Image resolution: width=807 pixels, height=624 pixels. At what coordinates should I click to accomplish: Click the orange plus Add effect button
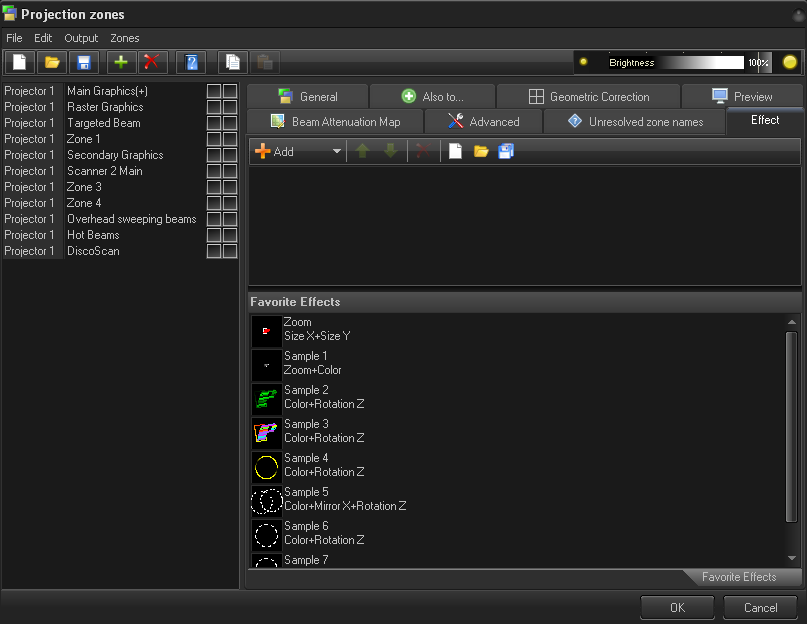click(x=274, y=151)
